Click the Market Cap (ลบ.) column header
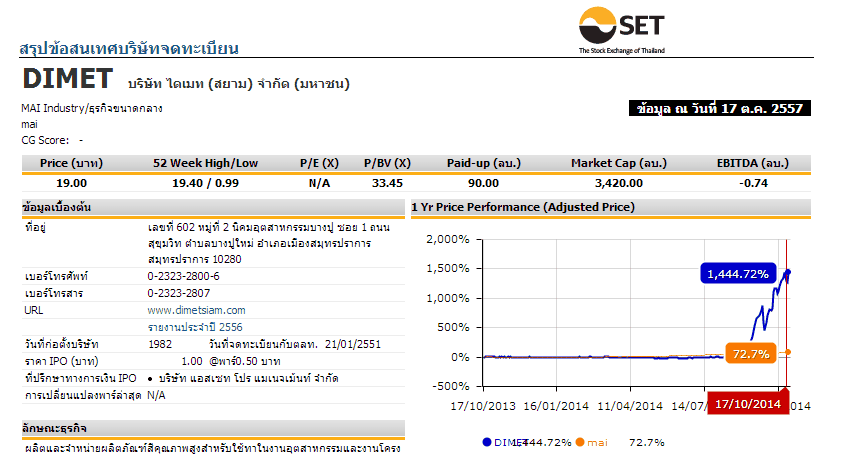 [619, 163]
